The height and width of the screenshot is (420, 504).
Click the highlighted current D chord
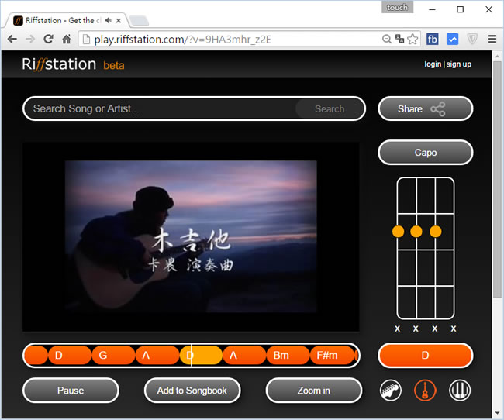tap(201, 356)
